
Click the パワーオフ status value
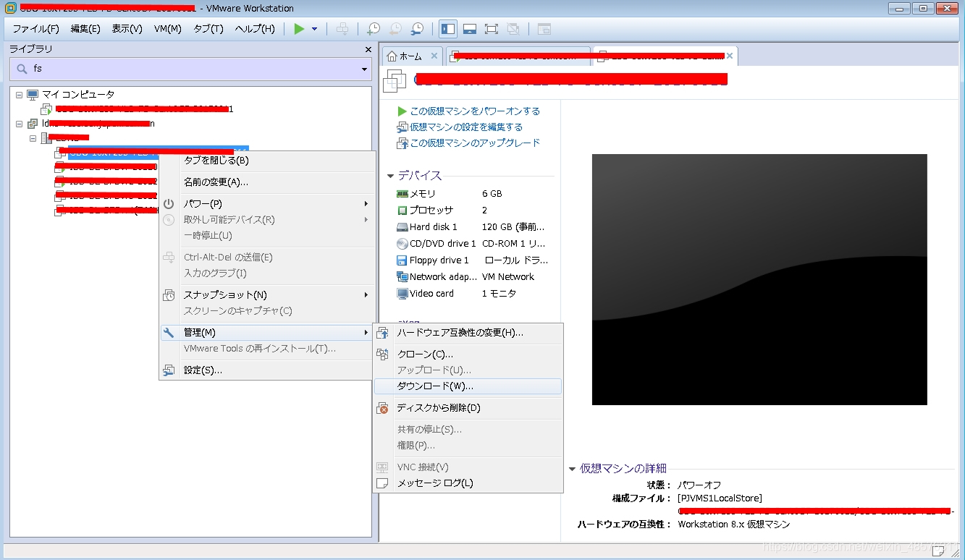[x=699, y=485]
